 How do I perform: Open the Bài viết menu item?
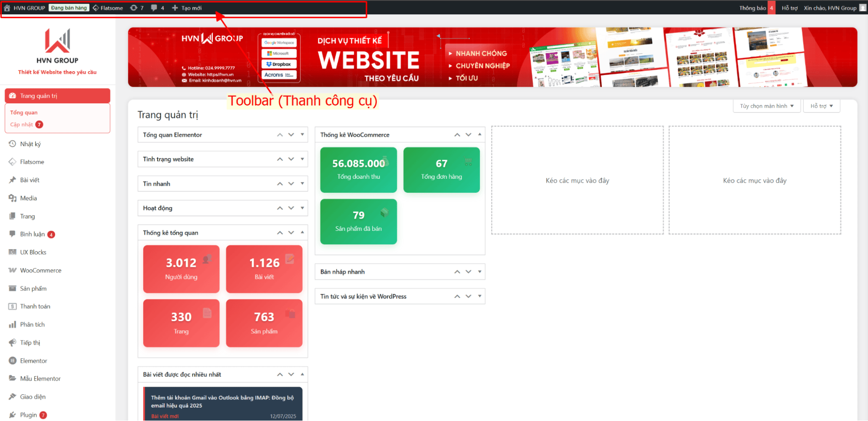coord(30,180)
